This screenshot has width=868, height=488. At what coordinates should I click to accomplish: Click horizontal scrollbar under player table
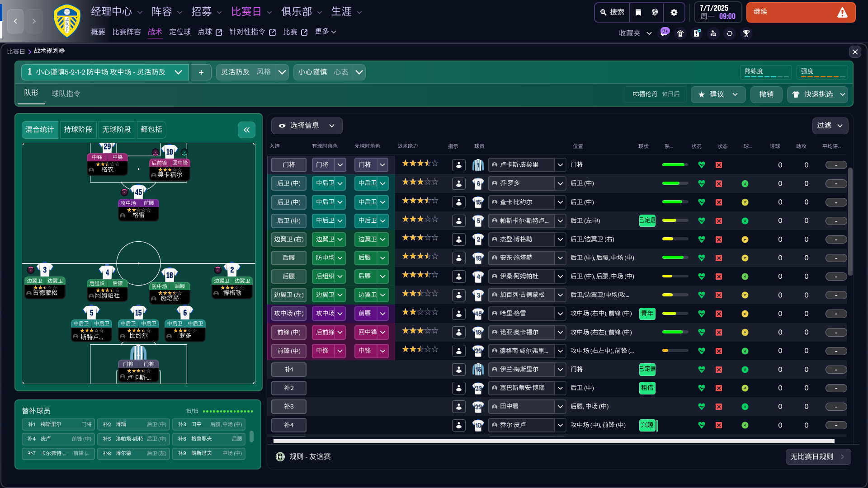point(553,441)
